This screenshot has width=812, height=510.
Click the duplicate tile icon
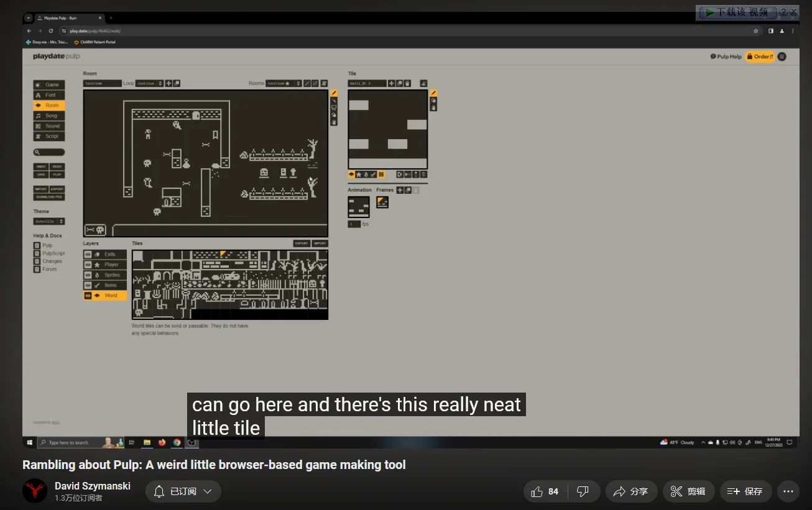pos(400,83)
